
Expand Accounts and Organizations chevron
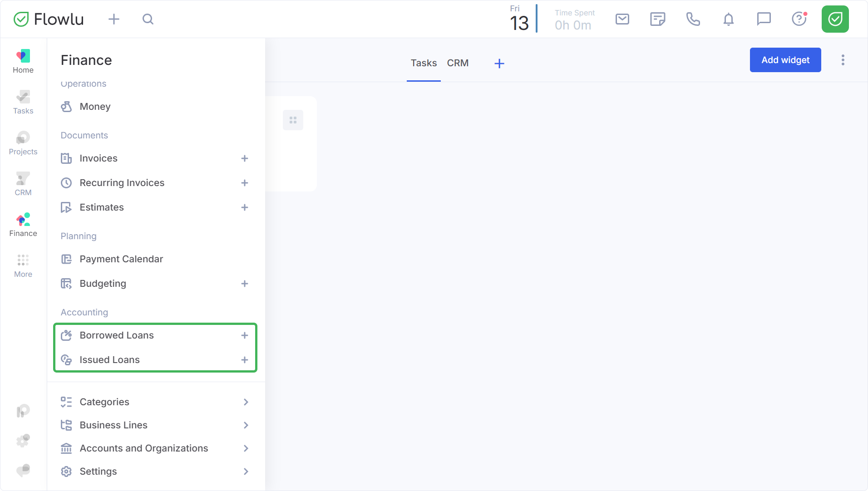pyautogui.click(x=246, y=448)
